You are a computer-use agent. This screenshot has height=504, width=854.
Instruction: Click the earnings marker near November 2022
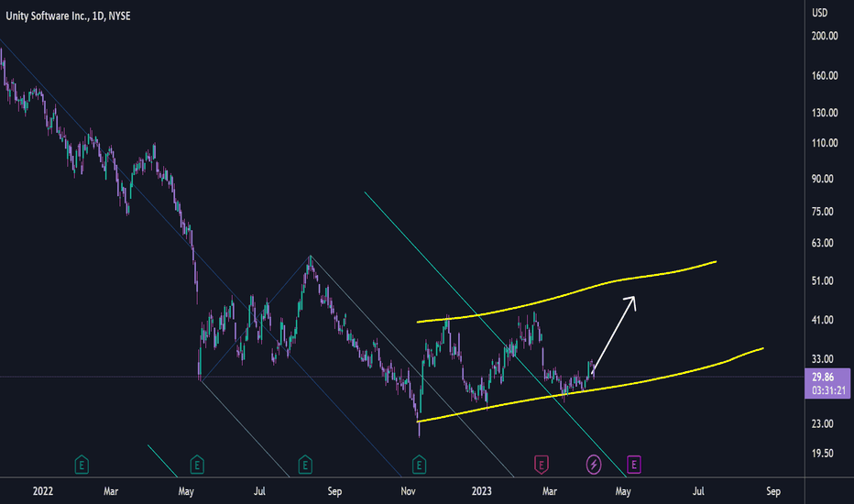point(419,465)
